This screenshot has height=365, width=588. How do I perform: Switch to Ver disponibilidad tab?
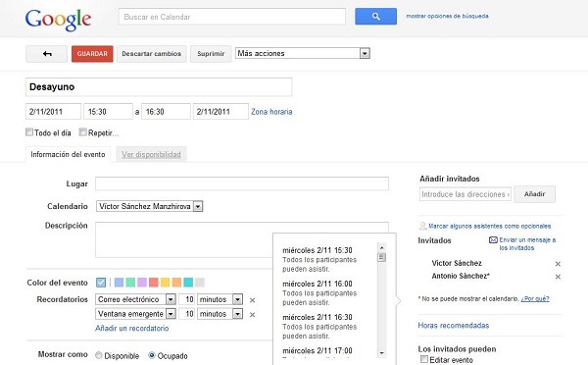pyautogui.click(x=151, y=154)
